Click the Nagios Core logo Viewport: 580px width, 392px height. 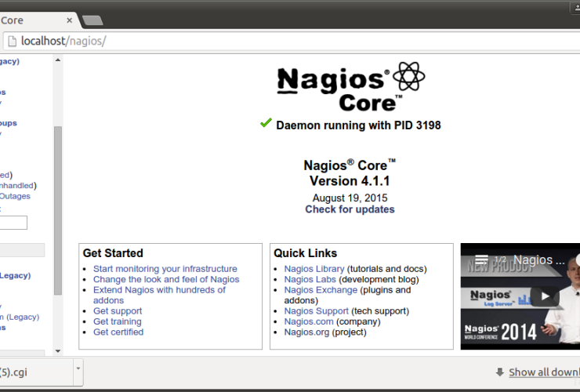(x=350, y=86)
